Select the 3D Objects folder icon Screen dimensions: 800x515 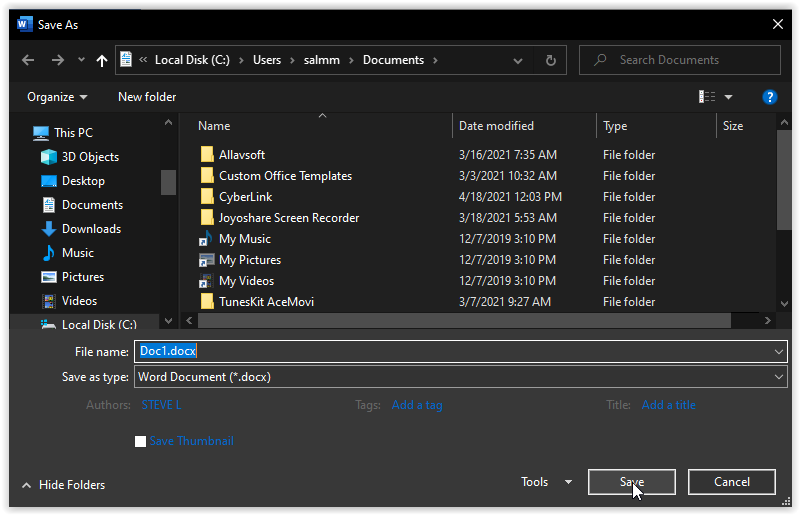49,157
